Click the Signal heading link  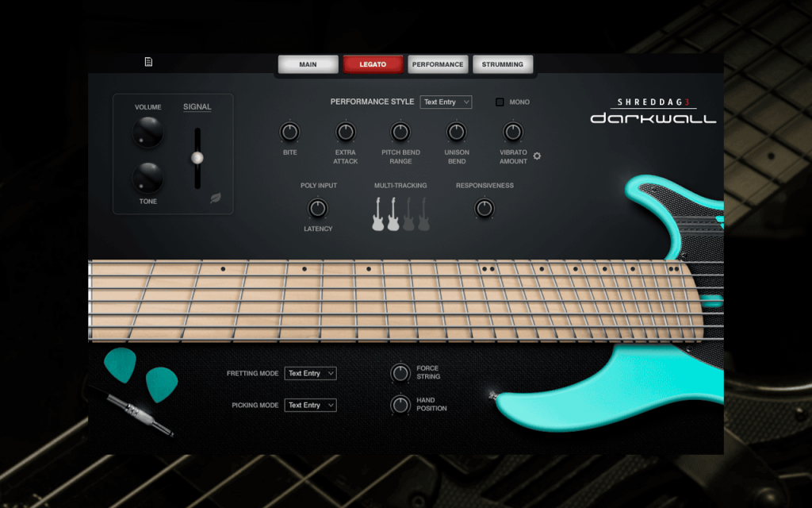coord(197,107)
